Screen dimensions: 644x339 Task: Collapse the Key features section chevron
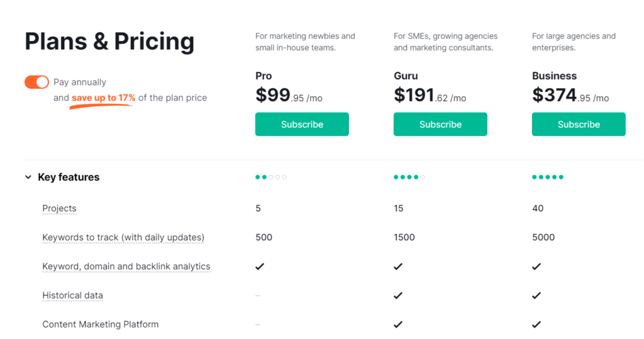tap(28, 177)
